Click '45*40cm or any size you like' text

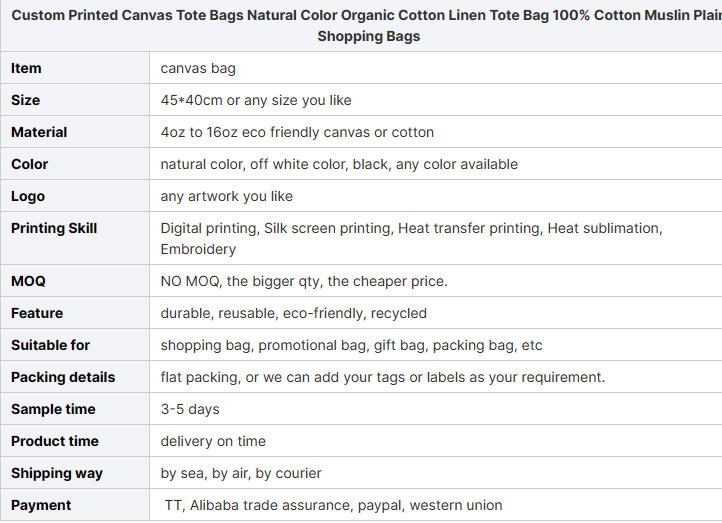click(256, 100)
